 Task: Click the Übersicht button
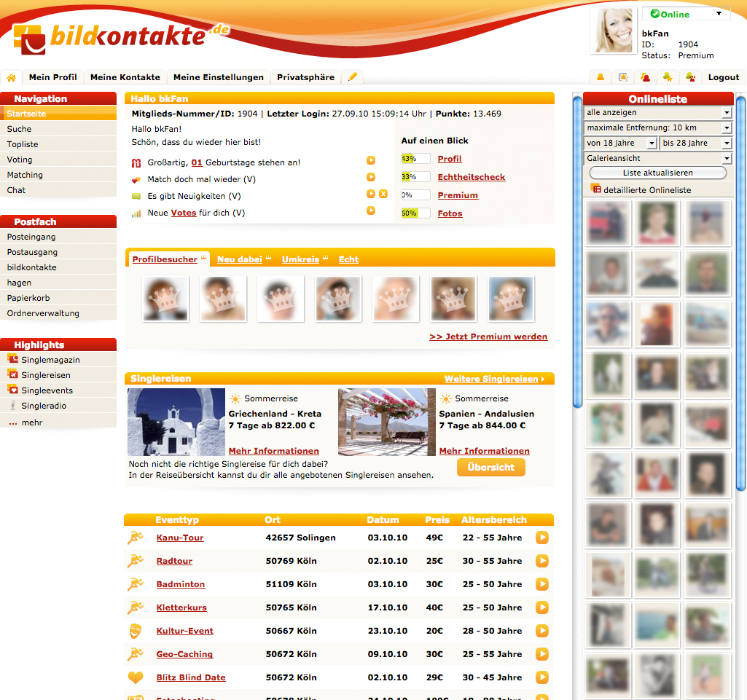pos(491,467)
